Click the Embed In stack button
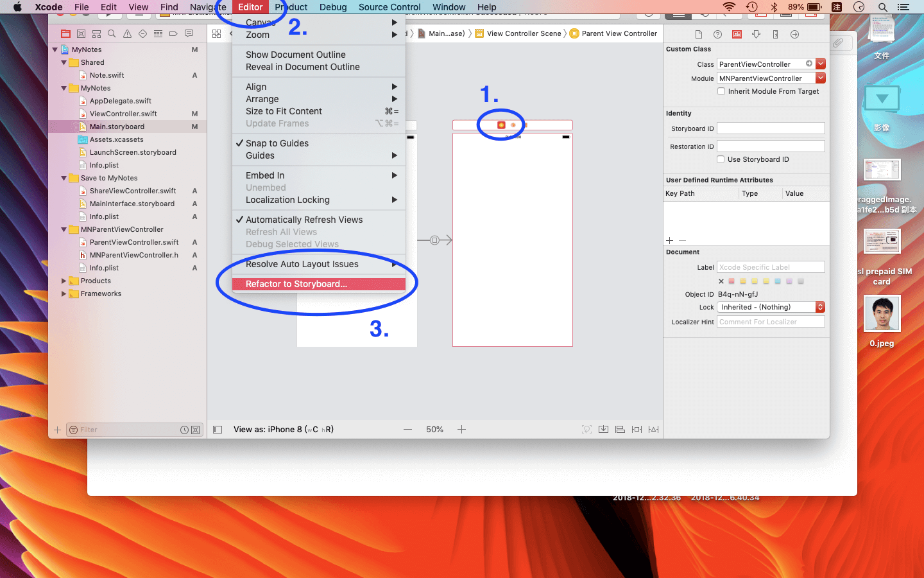924x578 pixels. point(604,429)
